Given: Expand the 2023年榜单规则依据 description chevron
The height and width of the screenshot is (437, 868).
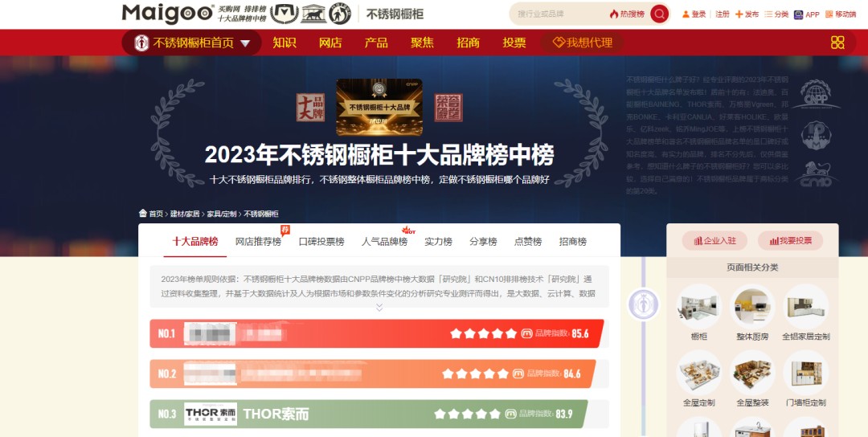Looking at the screenshot, I should click(379, 306).
